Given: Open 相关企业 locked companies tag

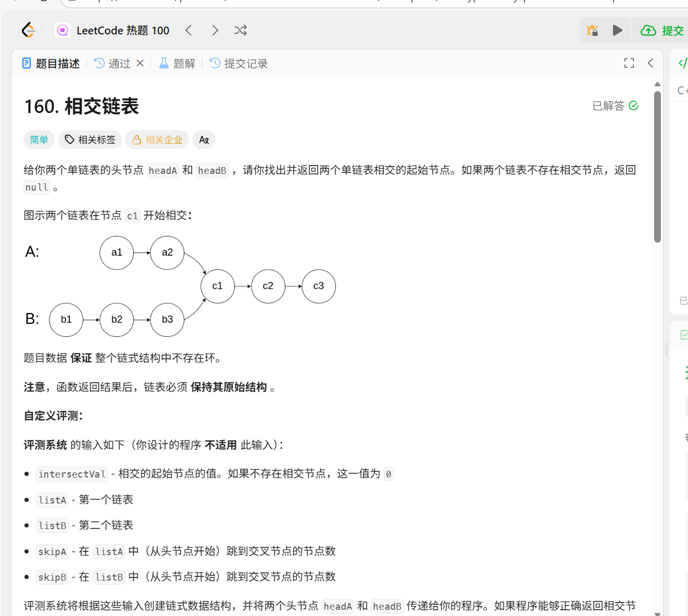Looking at the screenshot, I should [157, 140].
